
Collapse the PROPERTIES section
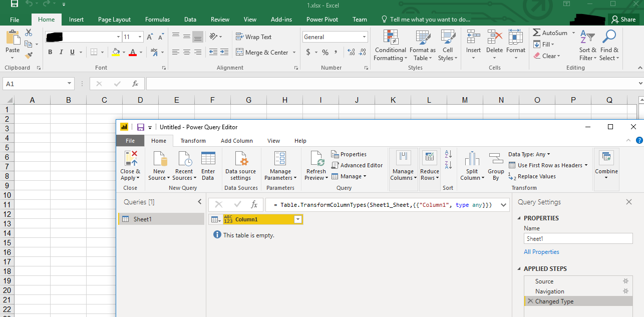519,218
